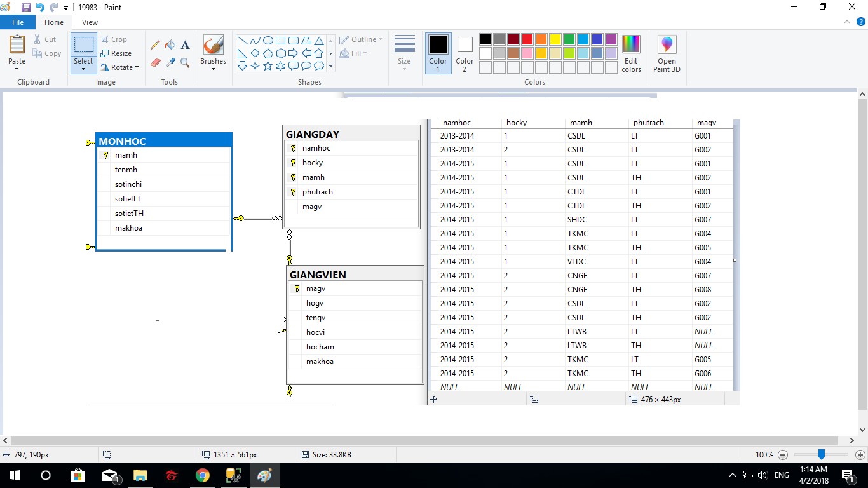Select the Text tool
Viewport: 868px width, 488px height.
186,45
